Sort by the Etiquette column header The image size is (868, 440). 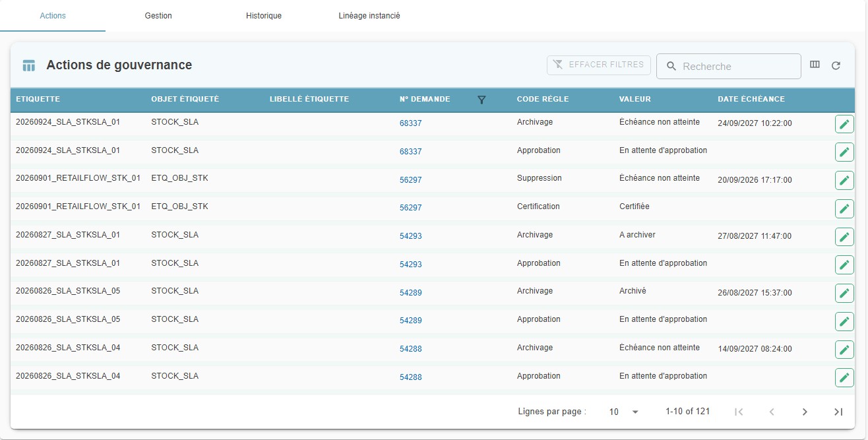coord(38,99)
